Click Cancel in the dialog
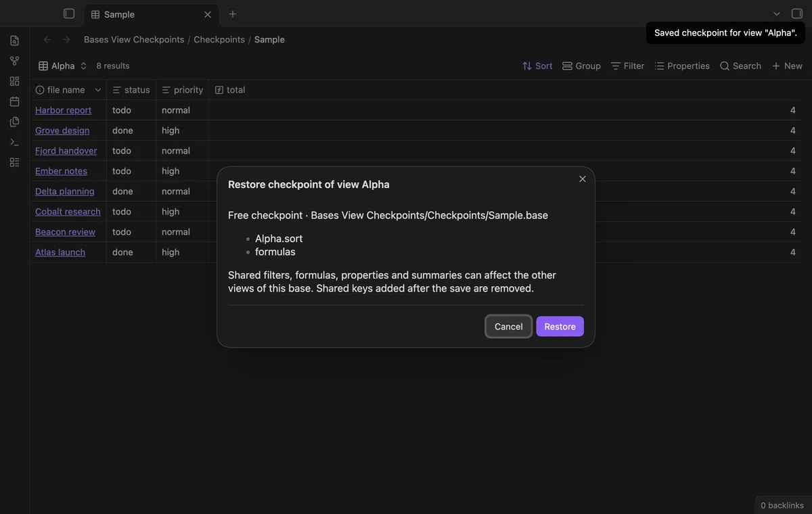This screenshot has width=812, height=514. pyautogui.click(x=508, y=327)
